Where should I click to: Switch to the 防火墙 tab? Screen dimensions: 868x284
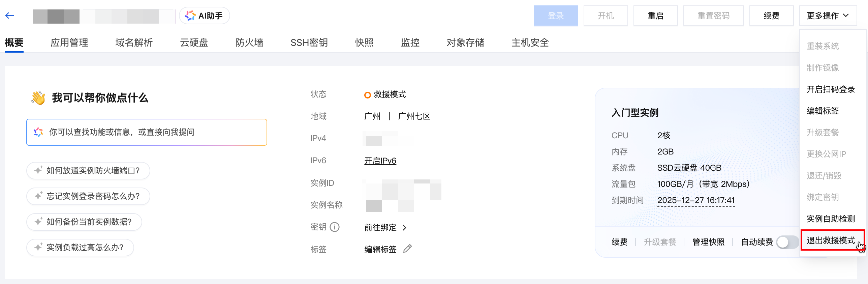point(249,42)
